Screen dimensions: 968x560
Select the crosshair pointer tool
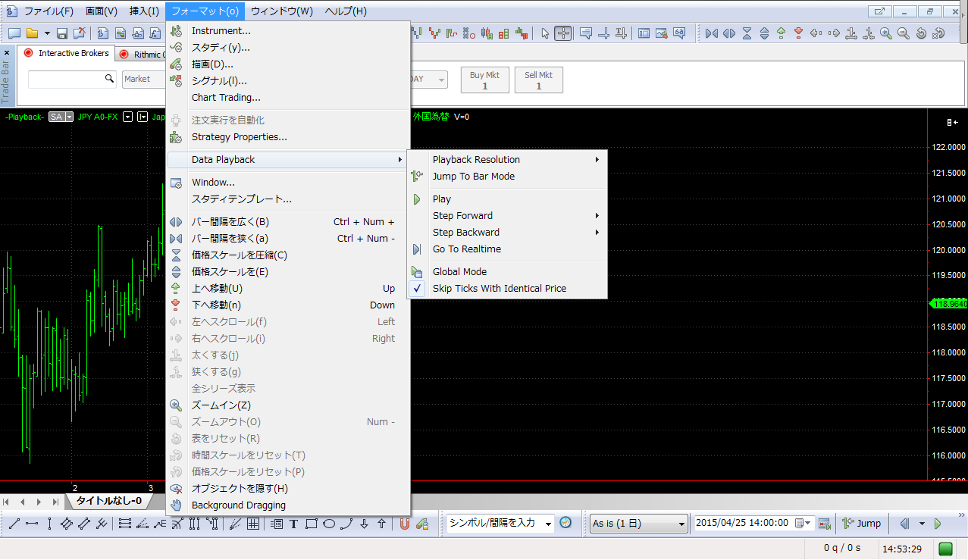tap(562, 33)
